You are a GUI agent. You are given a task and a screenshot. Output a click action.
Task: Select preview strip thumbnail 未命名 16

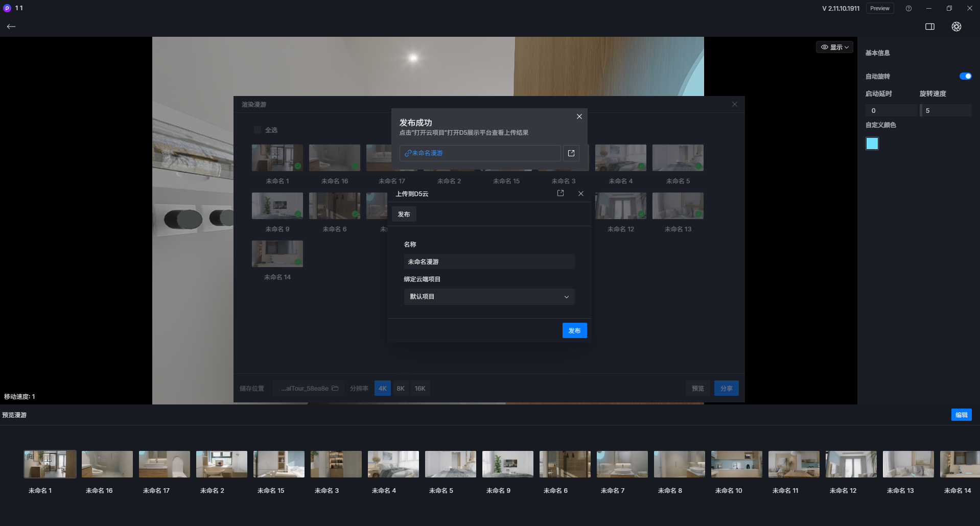click(107, 464)
